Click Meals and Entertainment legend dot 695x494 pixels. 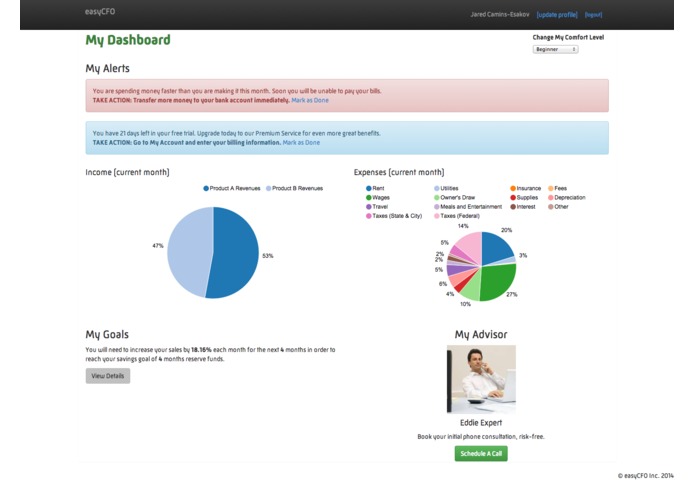pyautogui.click(x=437, y=206)
